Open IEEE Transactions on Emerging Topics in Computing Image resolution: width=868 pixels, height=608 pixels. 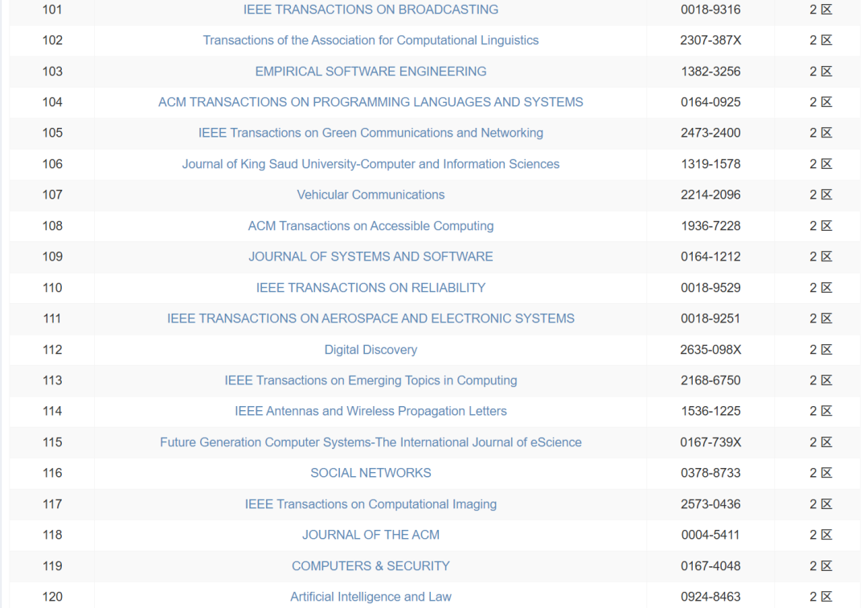point(371,380)
